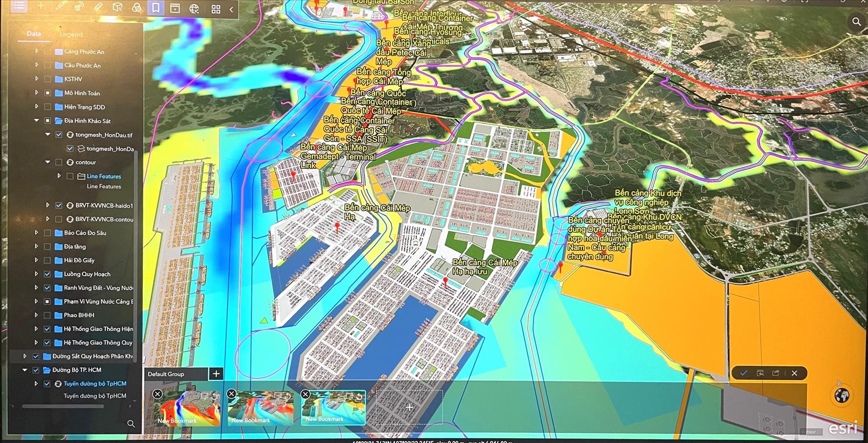Remove the first New Bookmark thumbnail
This screenshot has height=443, width=868.
tap(157, 394)
